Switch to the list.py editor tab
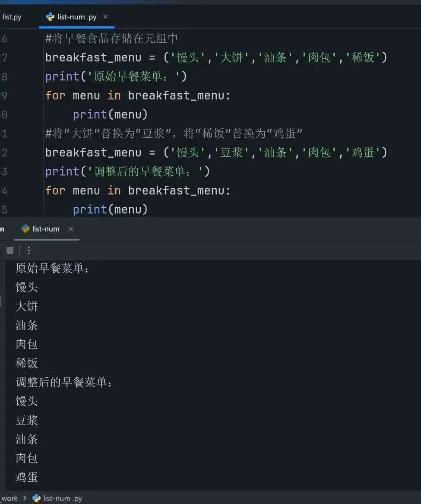 tap(12, 17)
